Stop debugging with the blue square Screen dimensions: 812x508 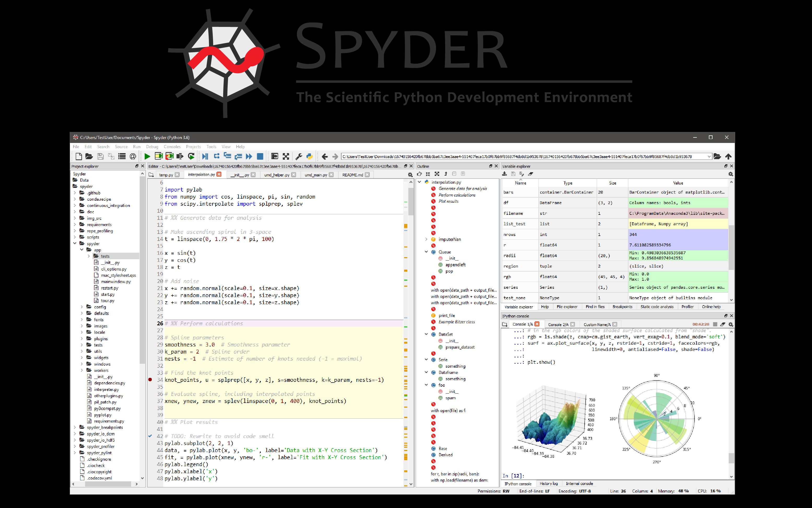(x=260, y=156)
